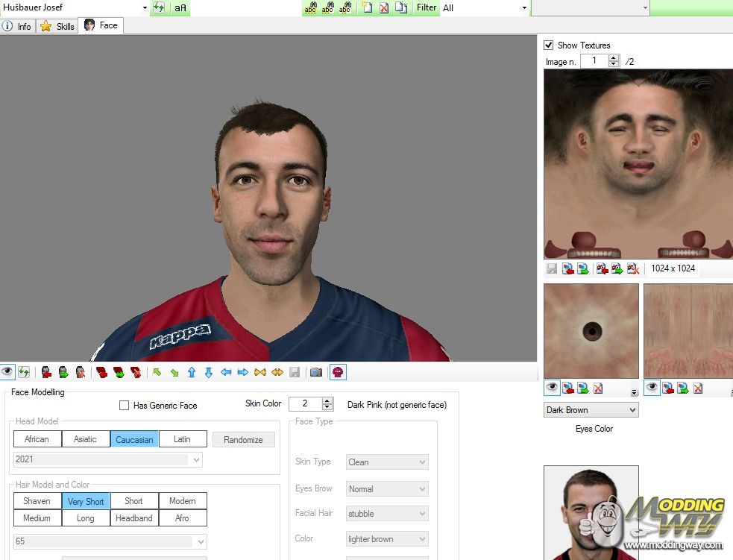Click the jersey/kit display icon in the viewport toolbar
733x560 pixels.
pos(338,372)
